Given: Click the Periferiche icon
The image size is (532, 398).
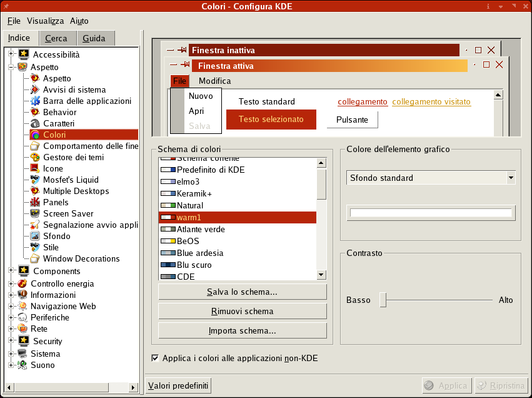Looking at the screenshot, I should (23, 317).
